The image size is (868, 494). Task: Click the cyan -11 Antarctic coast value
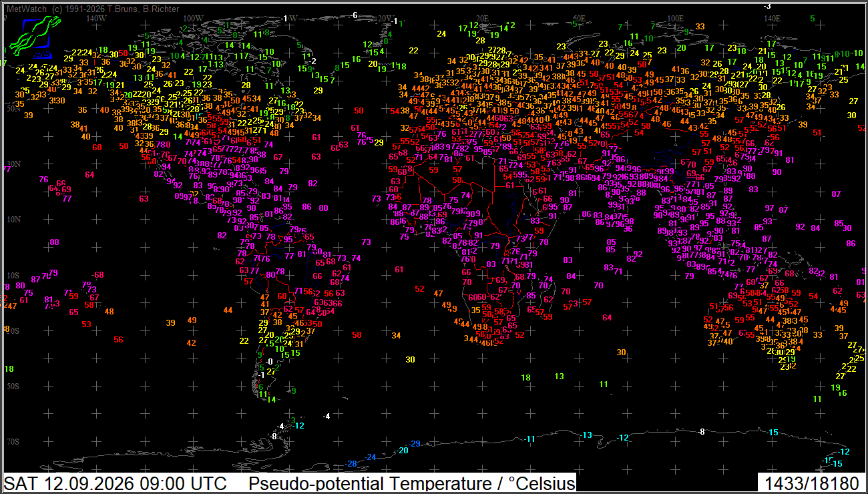click(530, 439)
